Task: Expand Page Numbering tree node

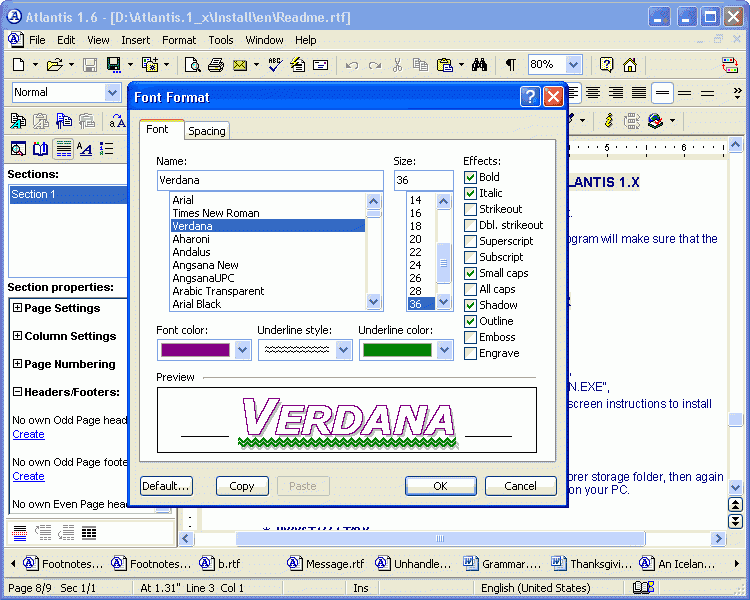Action: (17, 364)
